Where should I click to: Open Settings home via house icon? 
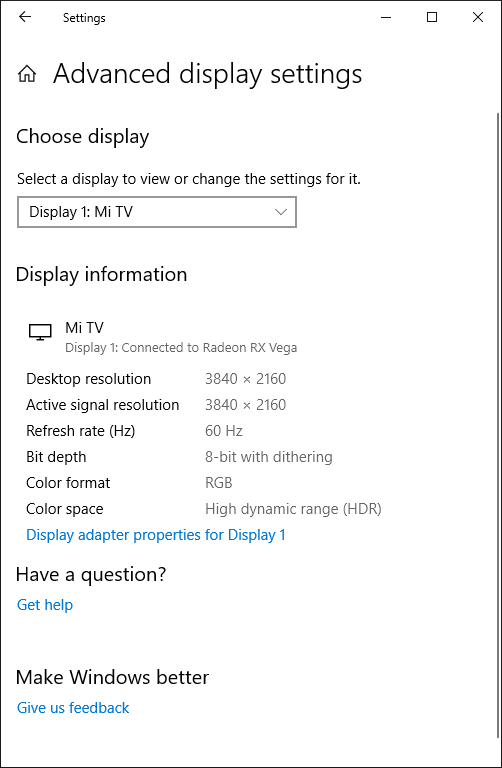click(27, 74)
